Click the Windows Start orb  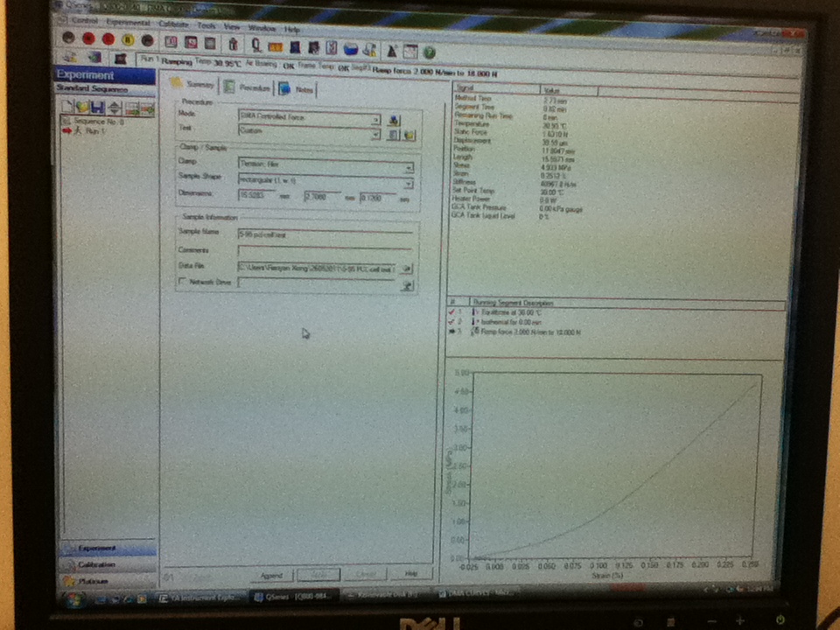tap(74, 599)
